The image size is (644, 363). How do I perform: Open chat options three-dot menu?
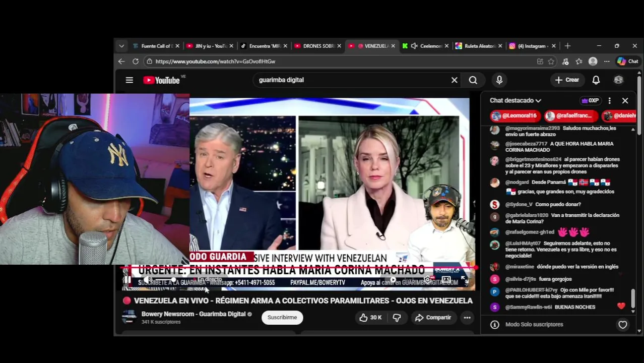pyautogui.click(x=609, y=100)
